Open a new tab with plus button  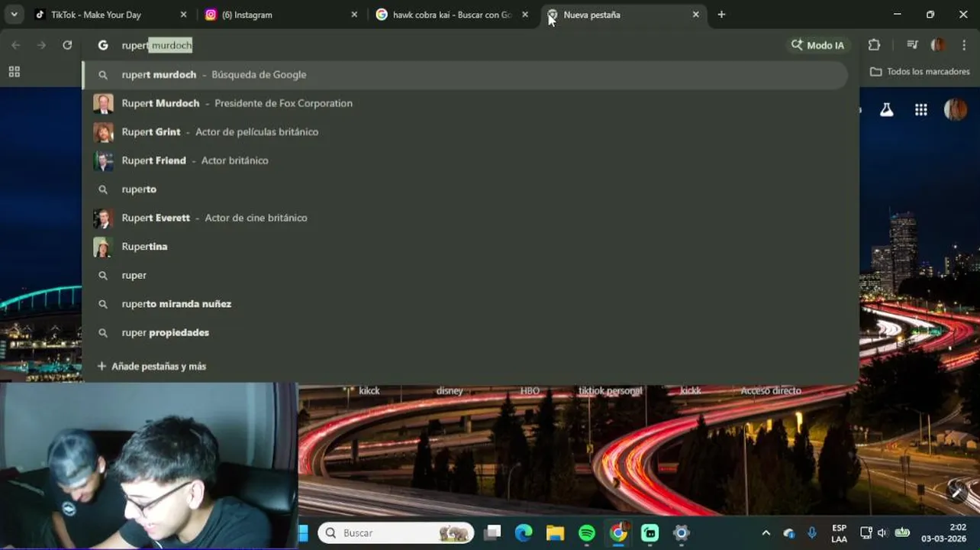tap(721, 15)
